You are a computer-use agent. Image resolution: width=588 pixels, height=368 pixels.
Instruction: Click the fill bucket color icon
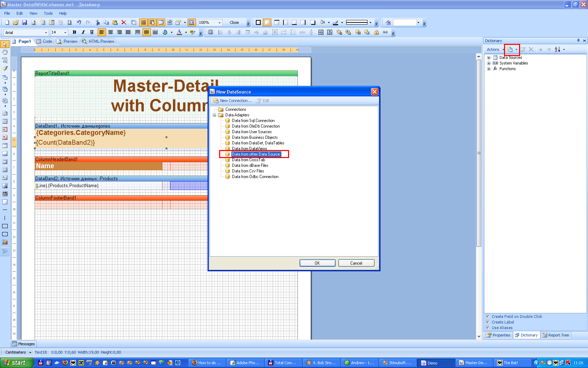(322, 22)
